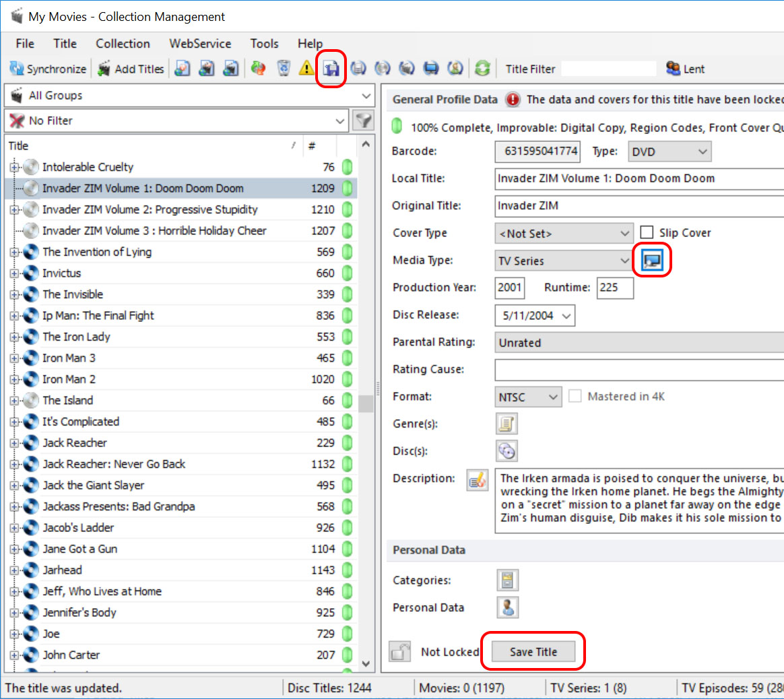784x699 pixels.
Task: Open the WebService menu
Action: pos(200,44)
